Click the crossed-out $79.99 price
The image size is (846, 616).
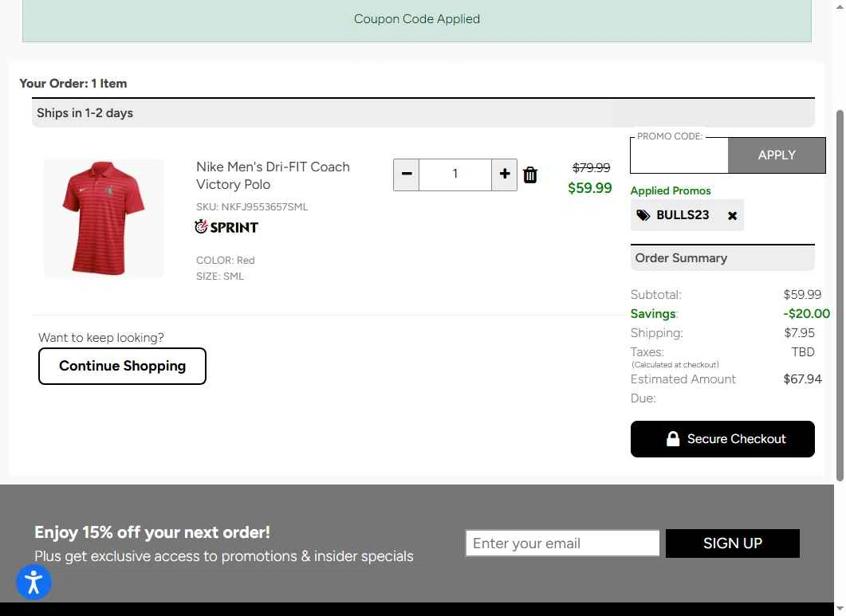click(x=592, y=168)
